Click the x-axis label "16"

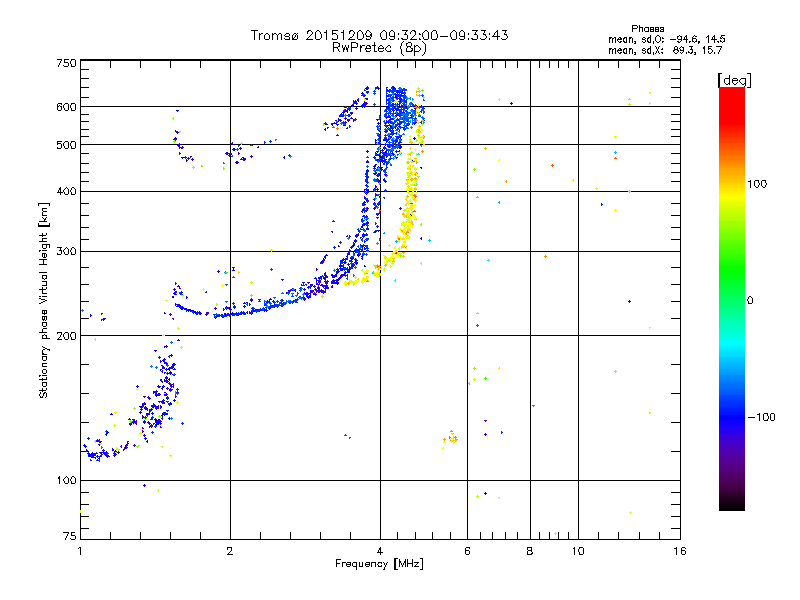coord(680,551)
